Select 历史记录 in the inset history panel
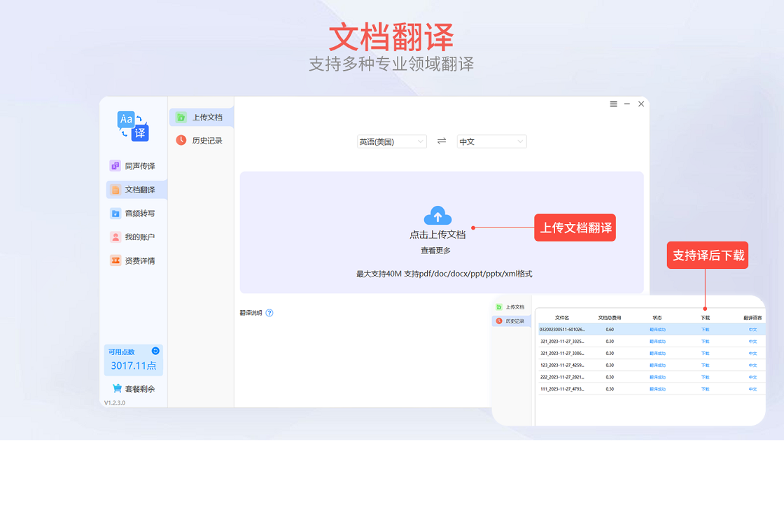 click(x=511, y=321)
